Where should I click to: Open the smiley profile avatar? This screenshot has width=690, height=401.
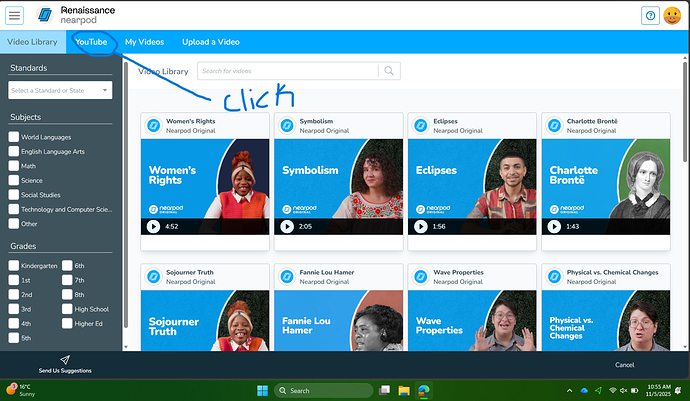pos(672,16)
